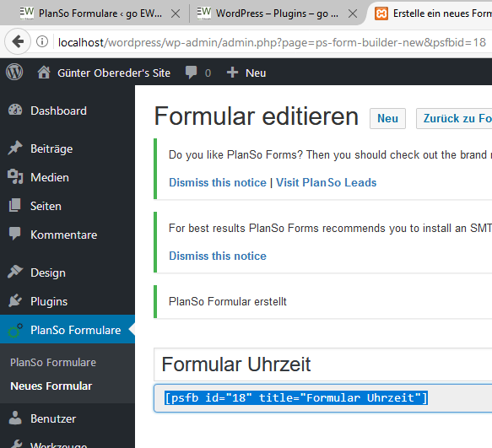The image size is (492, 448).
Task: Click the wrench icon beside Werkzeuge
Action: 15,444
